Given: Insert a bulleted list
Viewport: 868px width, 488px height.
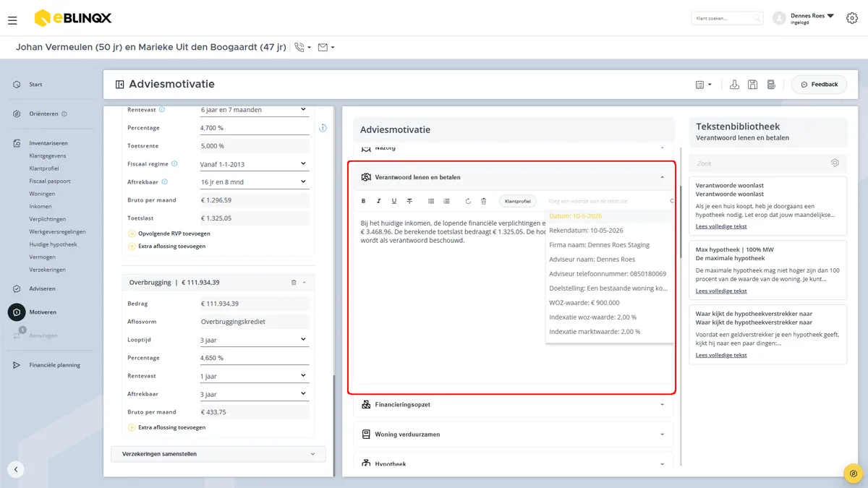Looking at the screenshot, I should click(x=431, y=201).
